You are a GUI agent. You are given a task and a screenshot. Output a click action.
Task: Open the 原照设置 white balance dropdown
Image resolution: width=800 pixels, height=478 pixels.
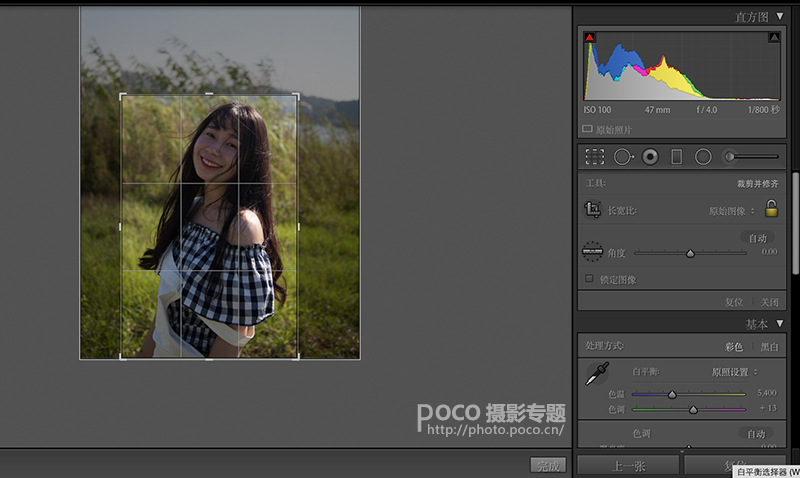click(735, 372)
